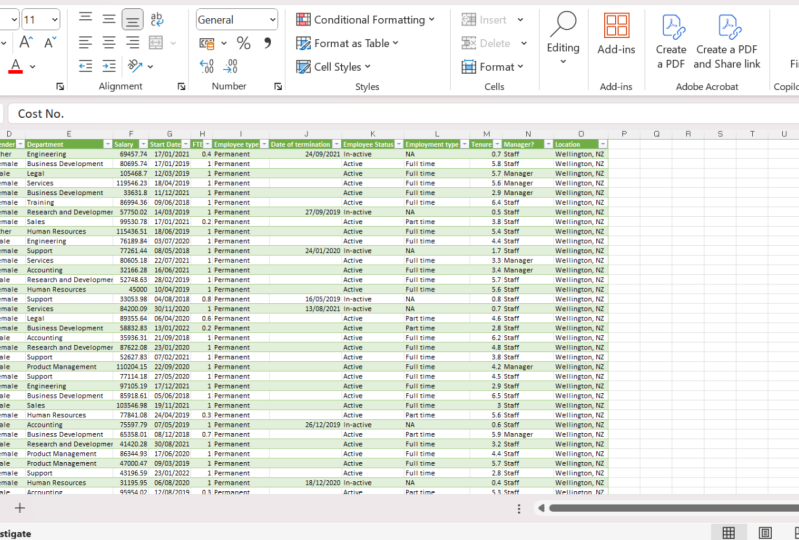Viewport: 799px width, 540px height.
Task: Select cell with salary 69457.74
Action: coord(130,154)
